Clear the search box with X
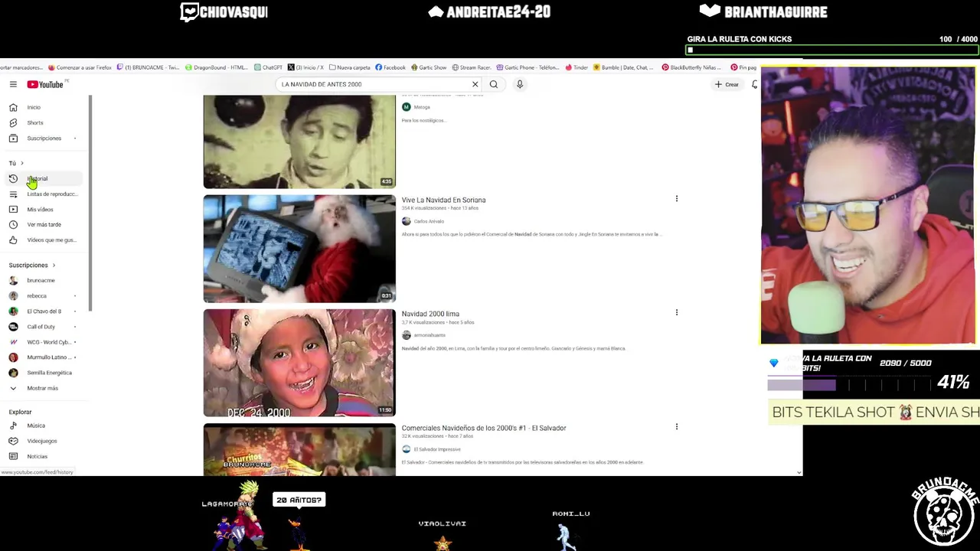This screenshot has height=551, width=980. [x=475, y=84]
